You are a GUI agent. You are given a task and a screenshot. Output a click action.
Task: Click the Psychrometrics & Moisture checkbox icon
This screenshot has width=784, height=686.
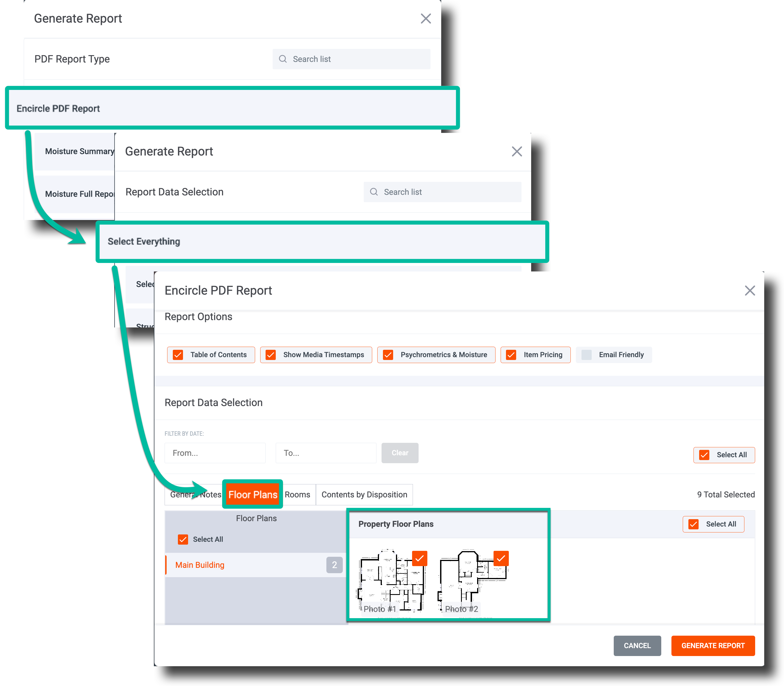coord(388,354)
